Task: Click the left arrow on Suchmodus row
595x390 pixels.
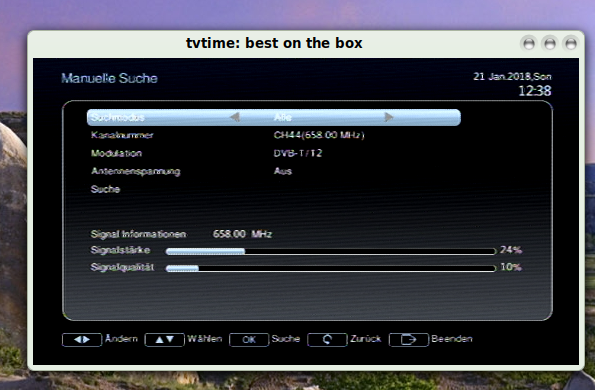Action: click(x=235, y=117)
